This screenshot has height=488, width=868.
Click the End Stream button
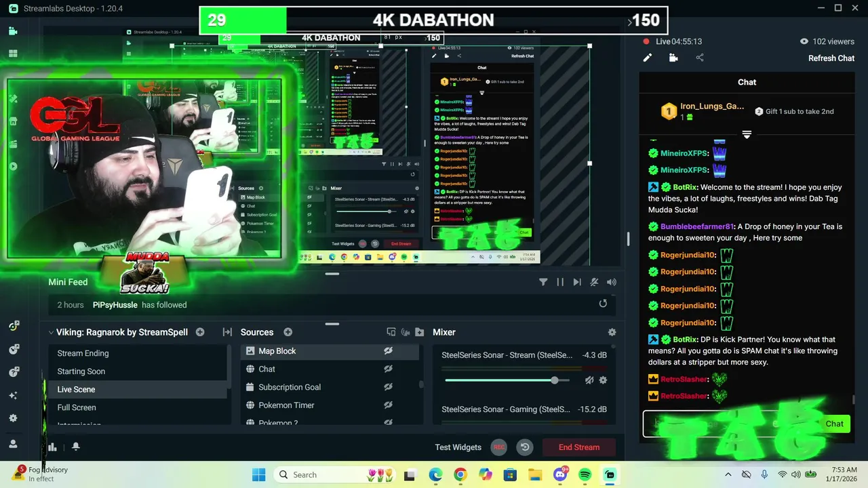(x=579, y=447)
